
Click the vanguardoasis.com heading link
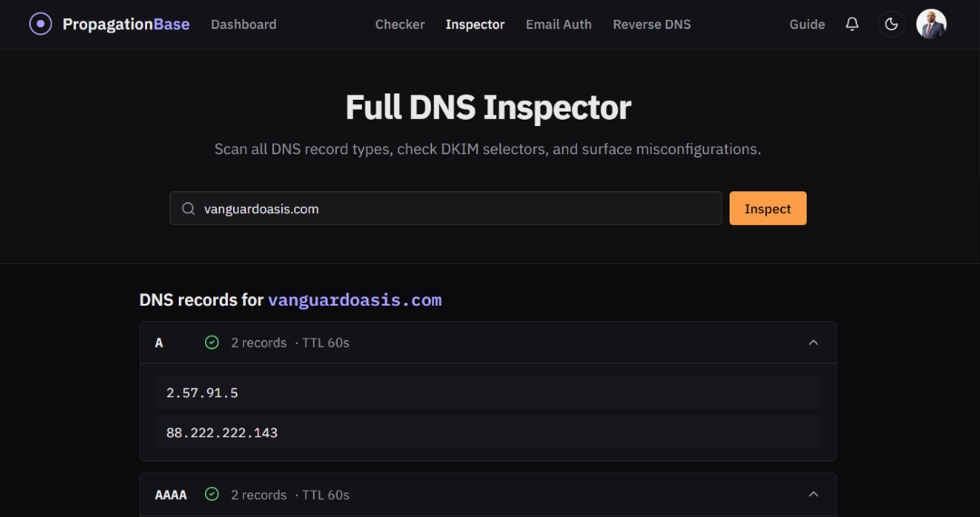(x=355, y=300)
